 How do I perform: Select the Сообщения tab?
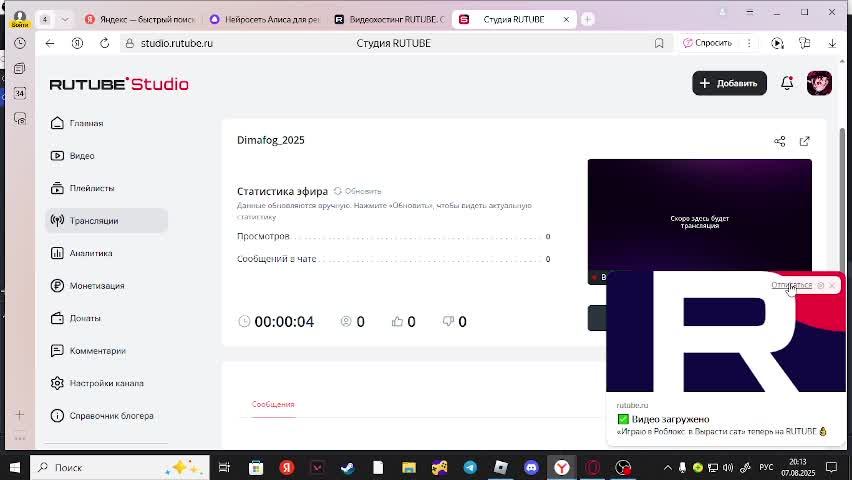(x=273, y=404)
